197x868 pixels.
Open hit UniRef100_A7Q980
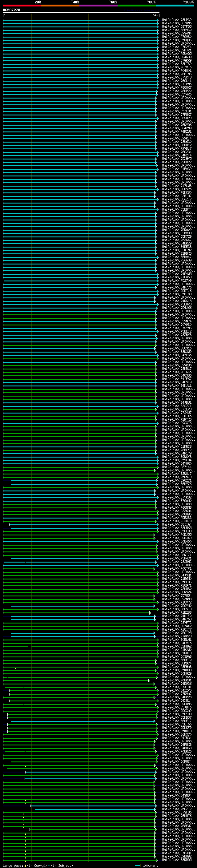[x=176, y=37]
